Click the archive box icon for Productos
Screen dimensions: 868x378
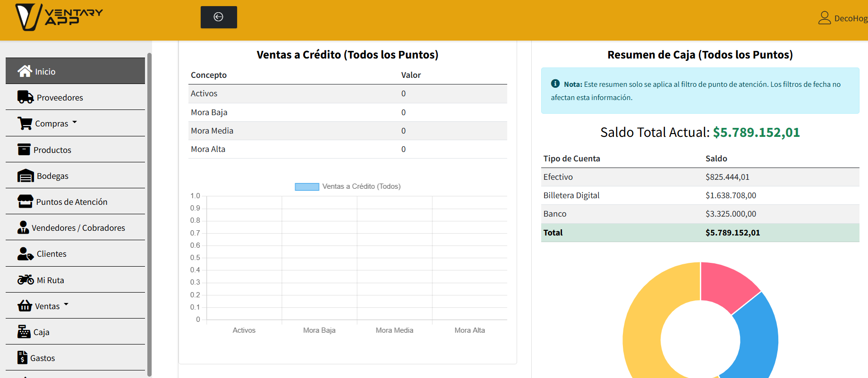pyautogui.click(x=24, y=150)
